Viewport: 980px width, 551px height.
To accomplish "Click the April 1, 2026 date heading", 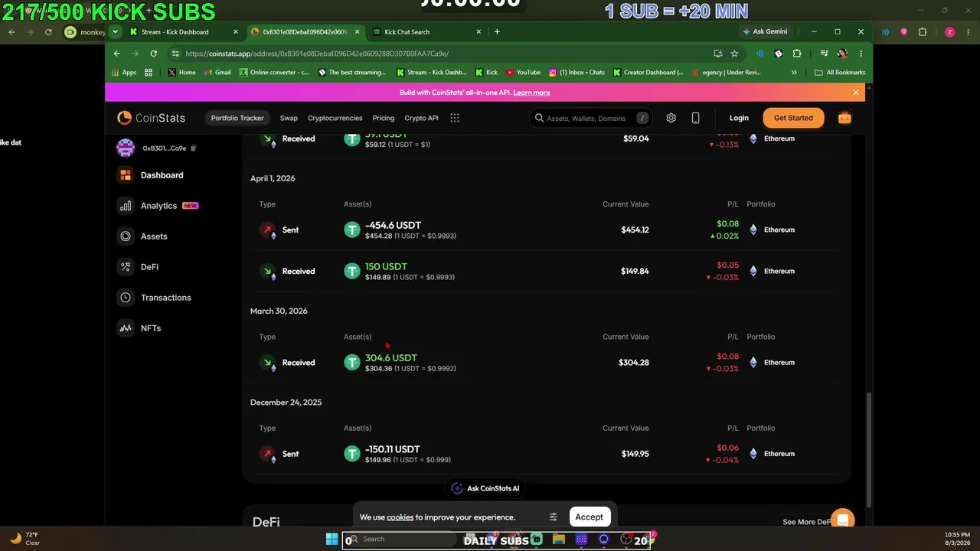I will pos(273,178).
